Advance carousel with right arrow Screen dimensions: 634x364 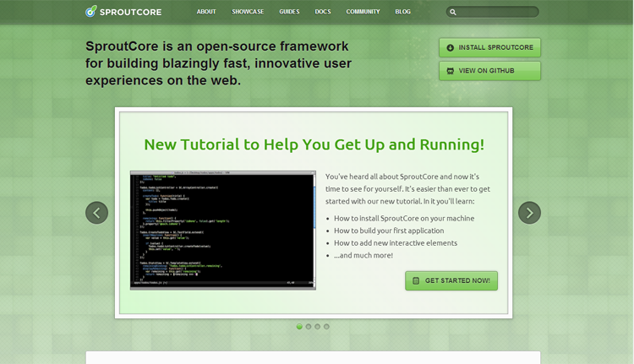pos(530,213)
